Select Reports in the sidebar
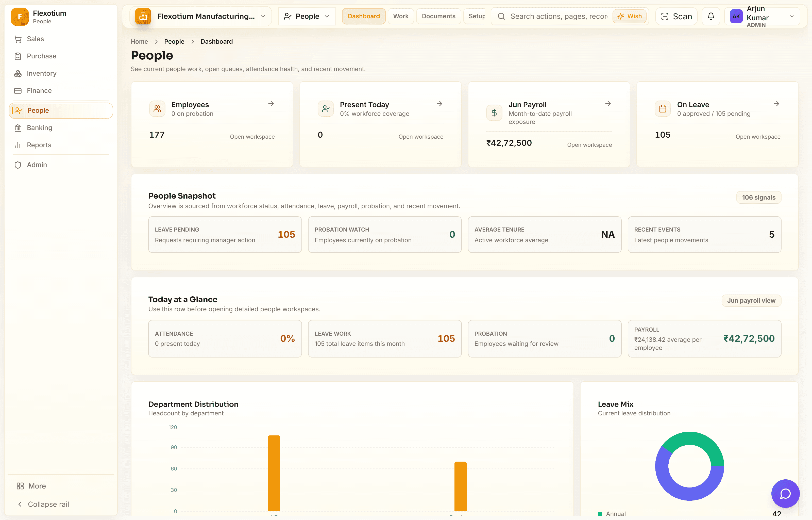The width and height of the screenshot is (812, 520). [61, 145]
